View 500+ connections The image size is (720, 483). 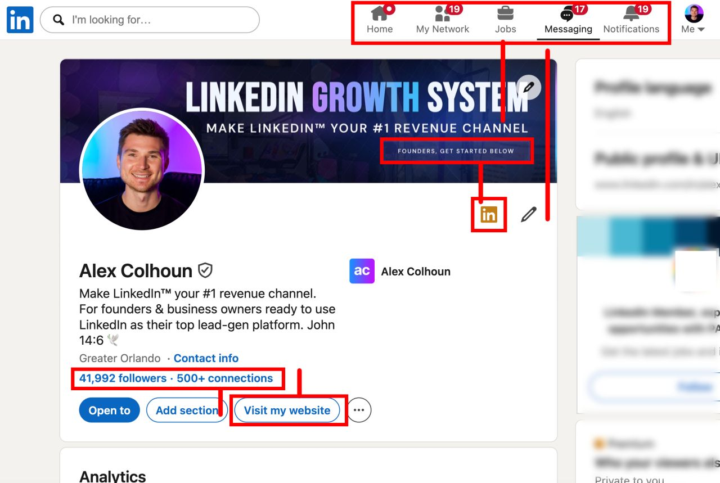(x=225, y=378)
